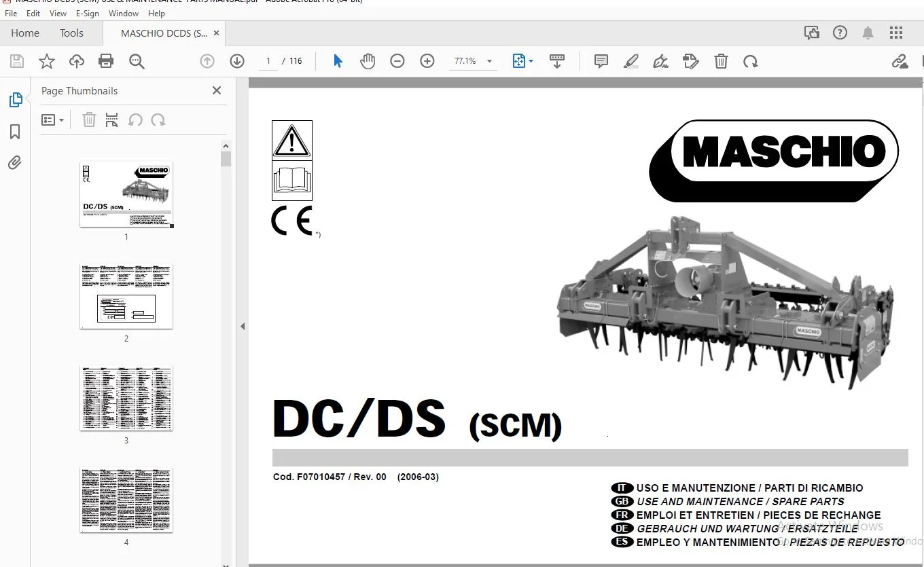Select page 2 thumbnail
924x567 pixels.
(x=126, y=296)
